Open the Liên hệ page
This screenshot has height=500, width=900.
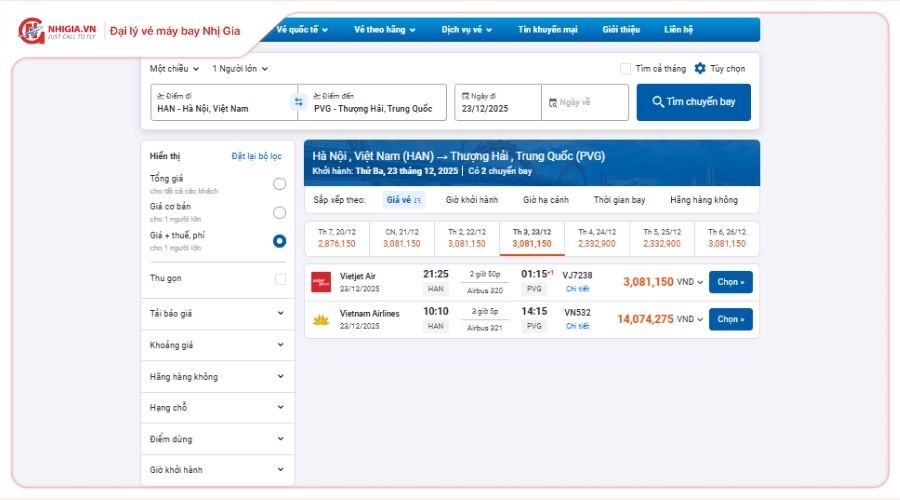678,29
